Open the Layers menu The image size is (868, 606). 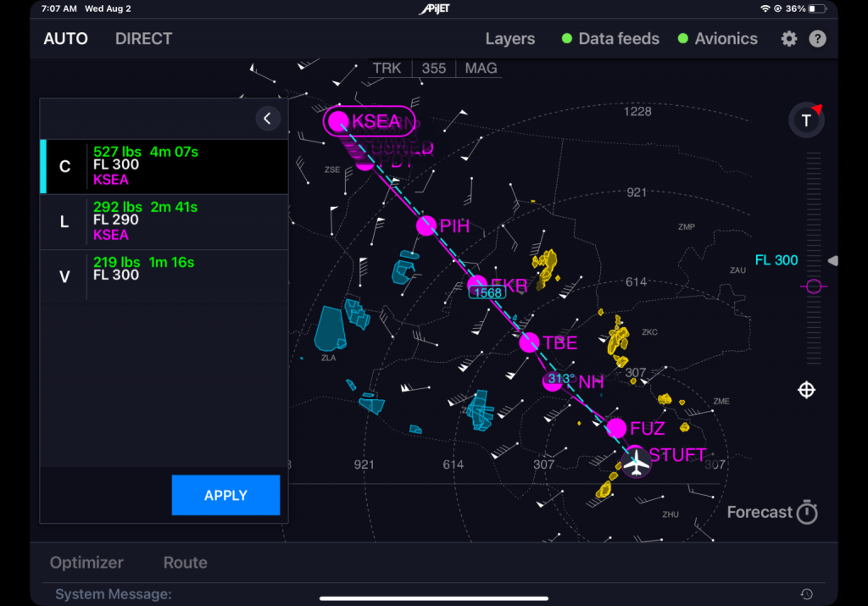509,39
